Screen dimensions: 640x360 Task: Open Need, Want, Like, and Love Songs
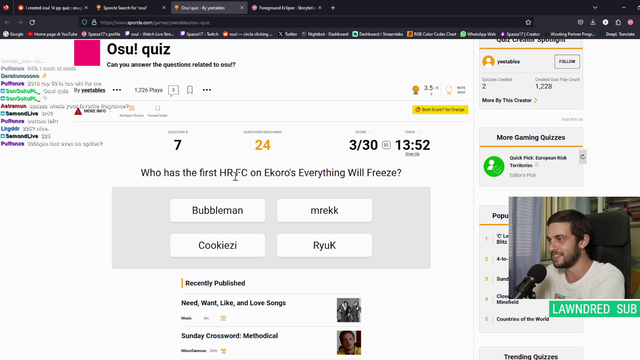[x=233, y=303]
